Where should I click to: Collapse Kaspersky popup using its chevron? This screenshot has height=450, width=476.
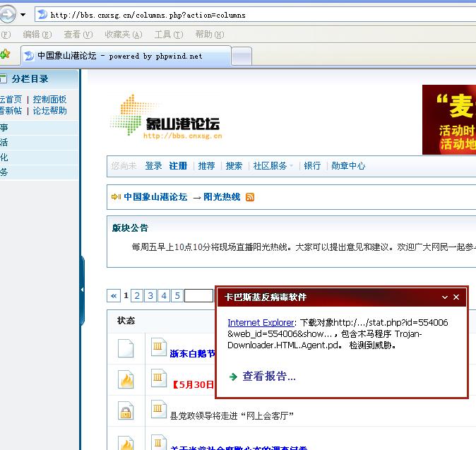click(445, 297)
